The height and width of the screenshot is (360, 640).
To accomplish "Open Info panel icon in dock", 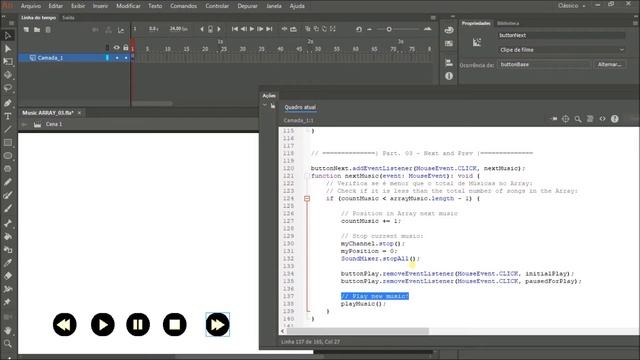I will click(449, 76).
